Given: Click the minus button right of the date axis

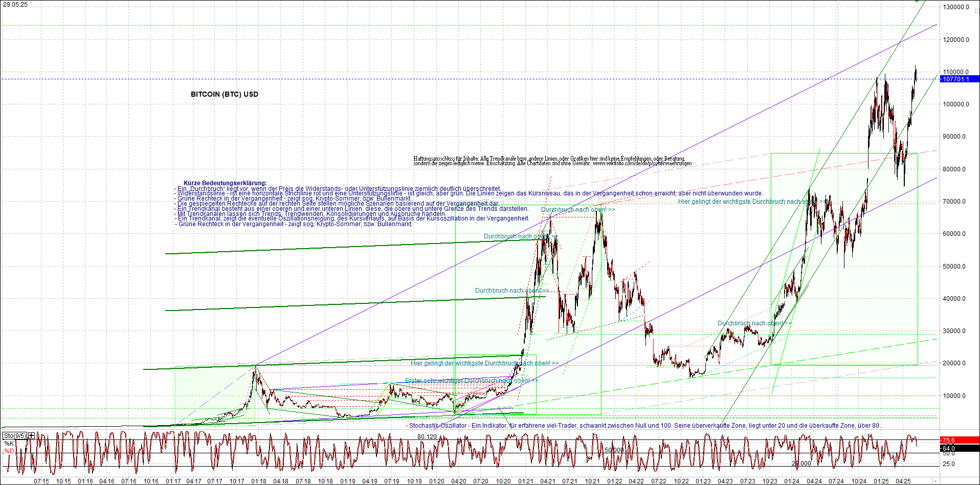Looking at the screenshot, I should point(936,481).
